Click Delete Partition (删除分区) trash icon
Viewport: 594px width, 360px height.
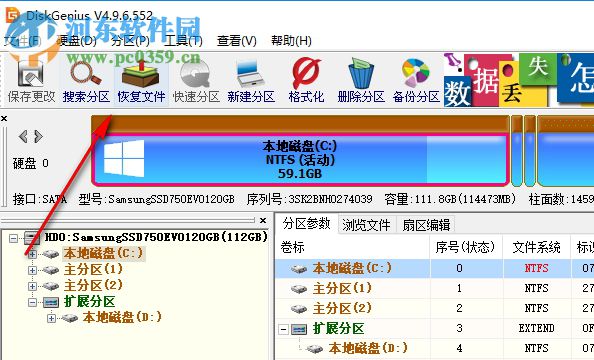(x=361, y=81)
